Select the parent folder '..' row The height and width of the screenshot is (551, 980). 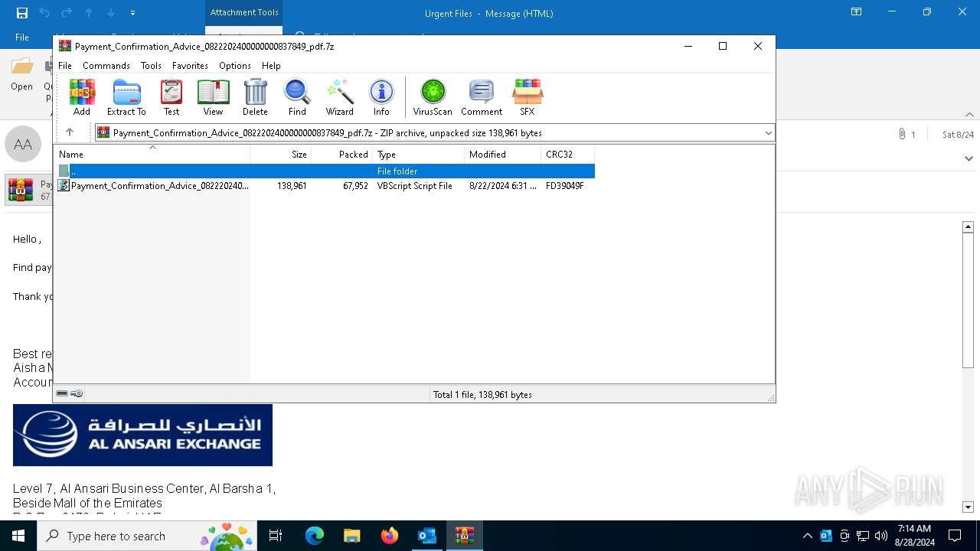[x=325, y=171]
